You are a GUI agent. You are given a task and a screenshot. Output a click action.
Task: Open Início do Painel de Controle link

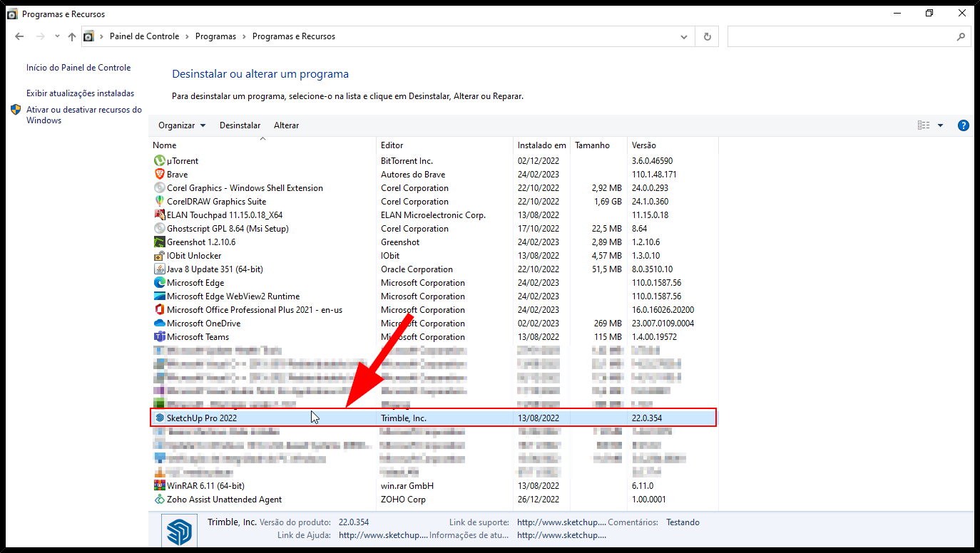[78, 68]
